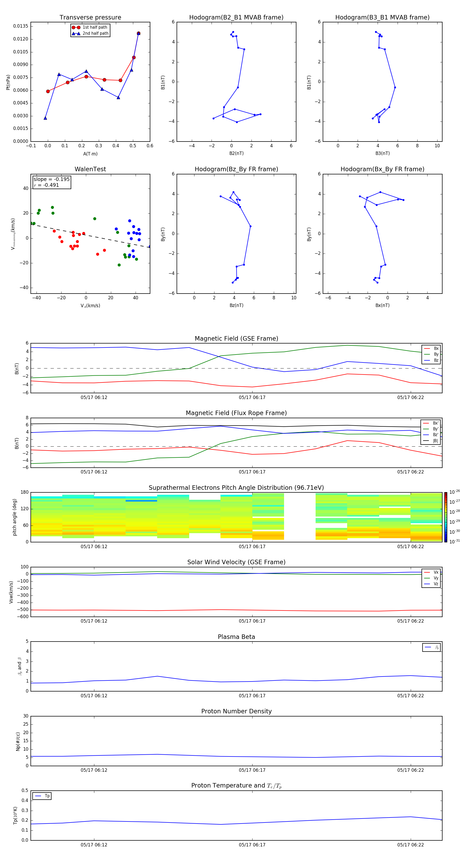Click the 'Tp' legend in temperature plot

pos(42,796)
